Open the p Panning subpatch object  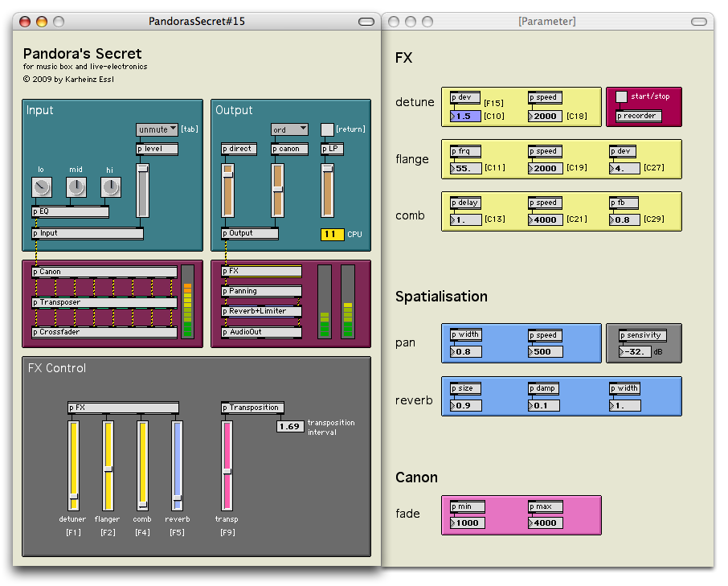coord(261,291)
